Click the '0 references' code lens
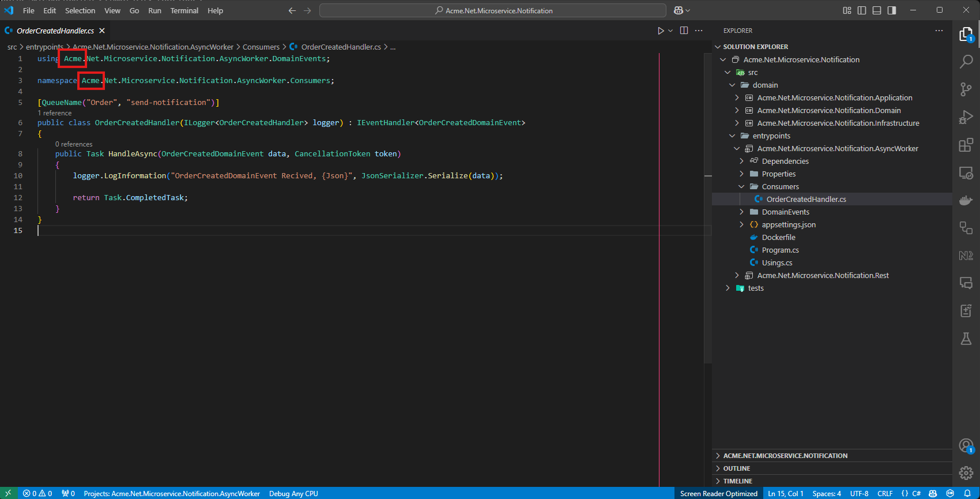The image size is (980, 499). 74,144
